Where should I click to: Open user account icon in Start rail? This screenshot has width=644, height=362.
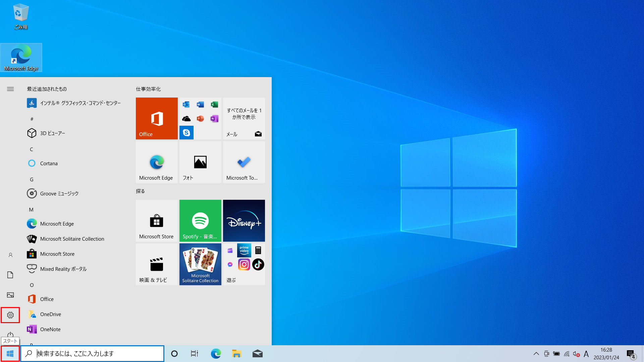tap(10, 255)
